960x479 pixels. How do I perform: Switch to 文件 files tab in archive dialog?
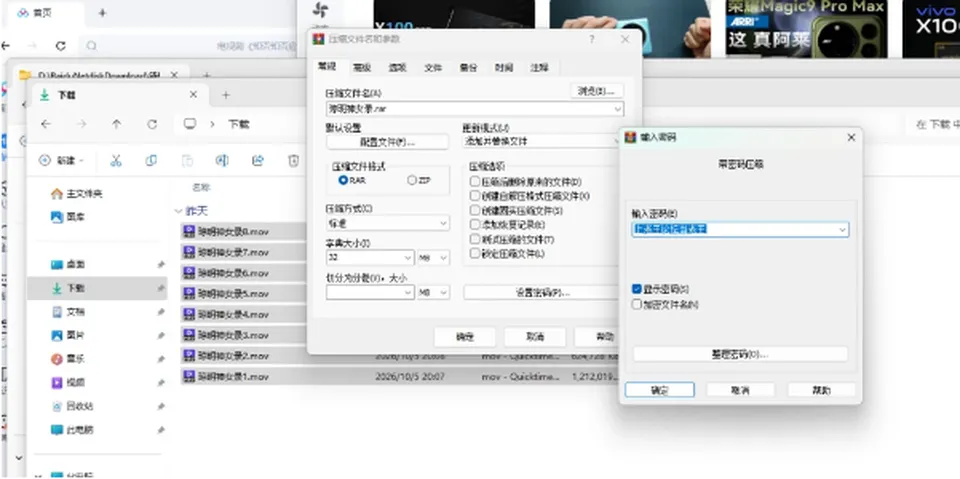pos(433,68)
